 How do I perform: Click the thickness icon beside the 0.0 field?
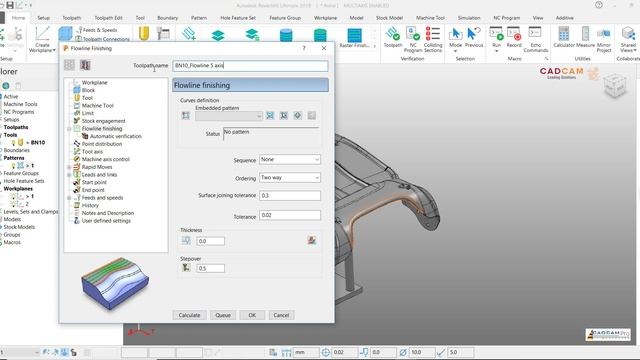(x=186, y=240)
